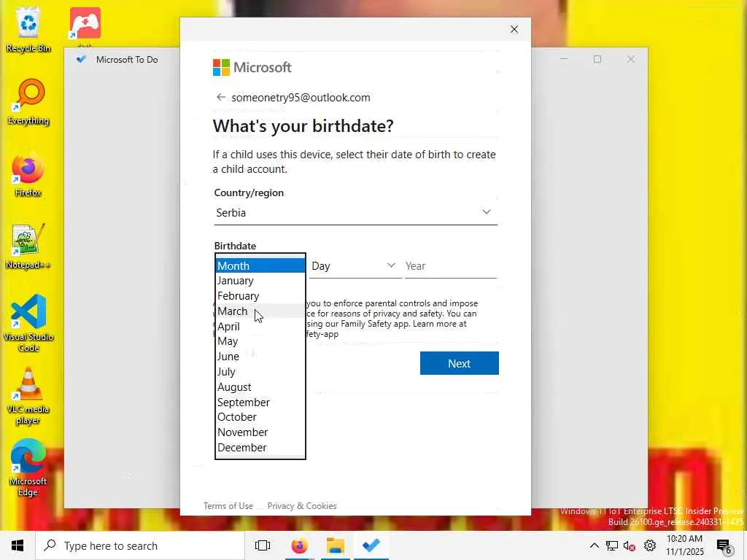This screenshot has width=747, height=560.
Task: Open the VLC media player desktop shortcut
Action: [28, 396]
